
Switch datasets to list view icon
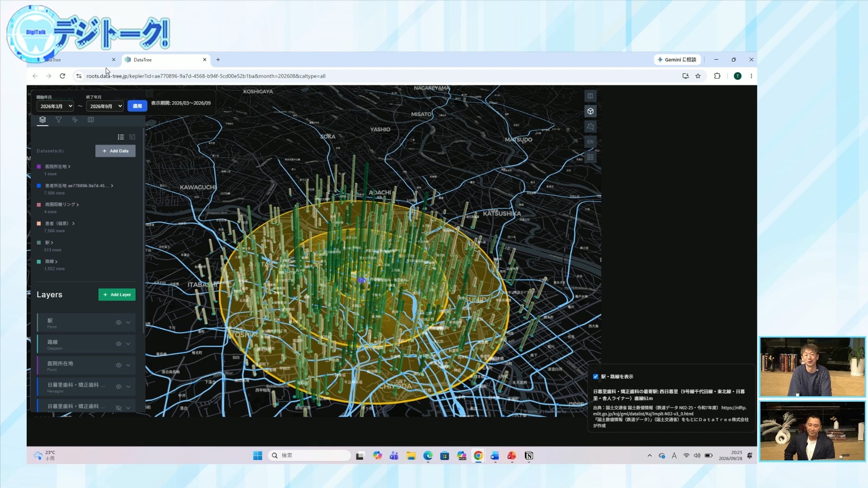[x=121, y=137]
